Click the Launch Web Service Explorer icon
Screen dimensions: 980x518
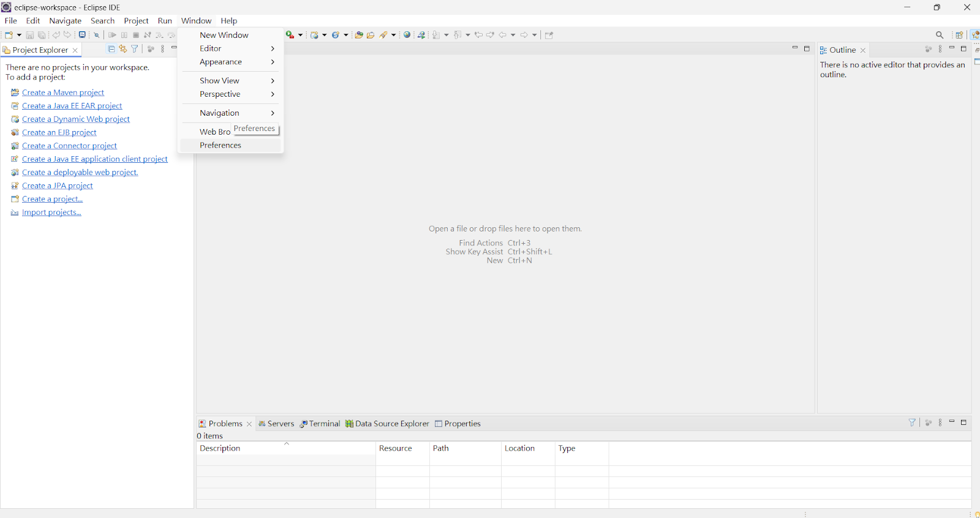[421, 35]
